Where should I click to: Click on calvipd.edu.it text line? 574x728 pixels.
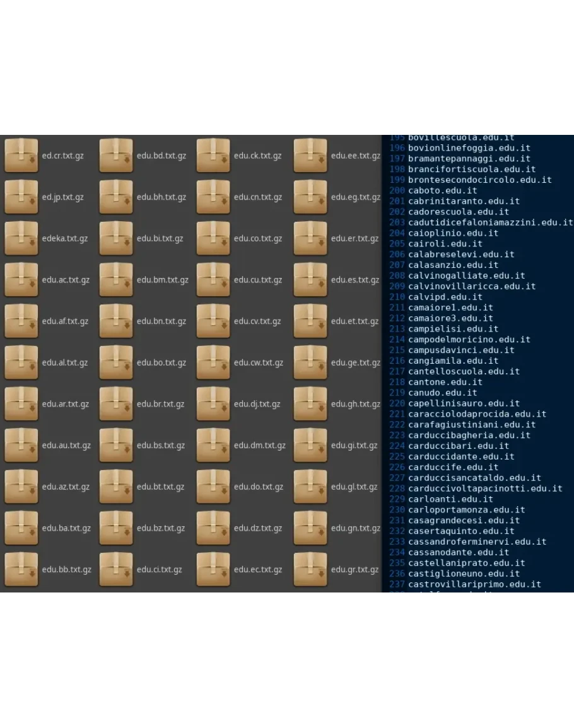tap(445, 297)
